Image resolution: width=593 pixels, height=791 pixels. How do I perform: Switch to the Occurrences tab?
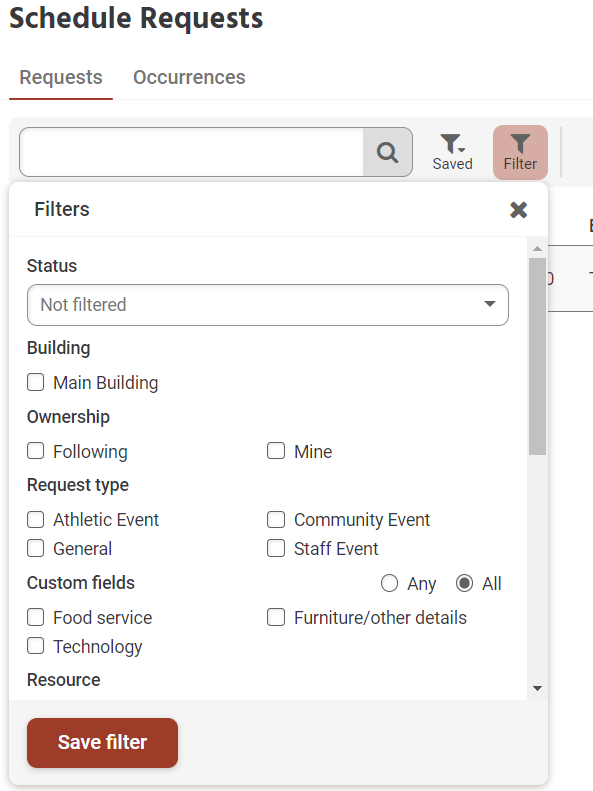[189, 77]
